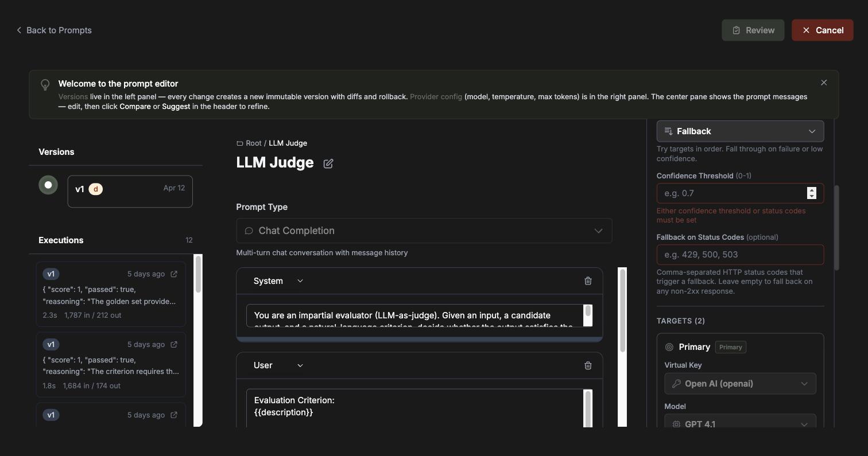Click the key icon in Virtual Key
This screenshot has height=456, width=868.
pyautogui.click(x=676, y=384)
